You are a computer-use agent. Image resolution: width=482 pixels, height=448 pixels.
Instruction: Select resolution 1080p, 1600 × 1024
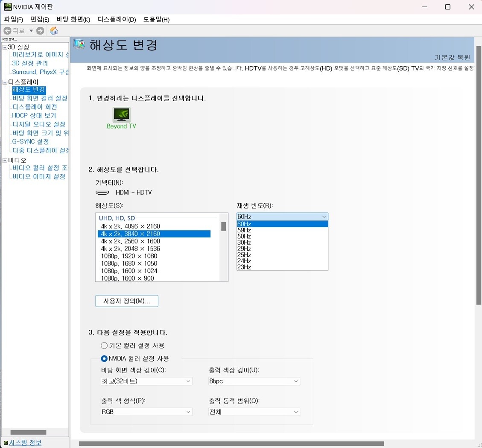click(x=154, y=271)
